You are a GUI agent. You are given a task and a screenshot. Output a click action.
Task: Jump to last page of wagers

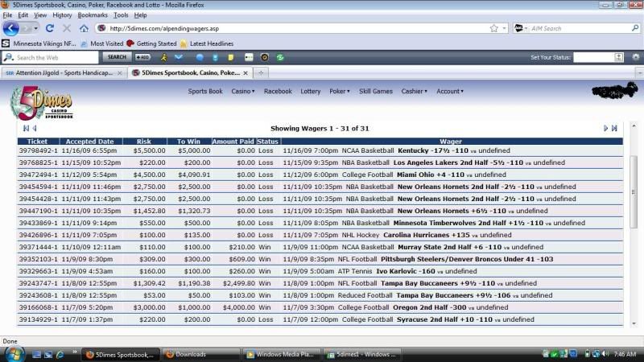[615, 128]
